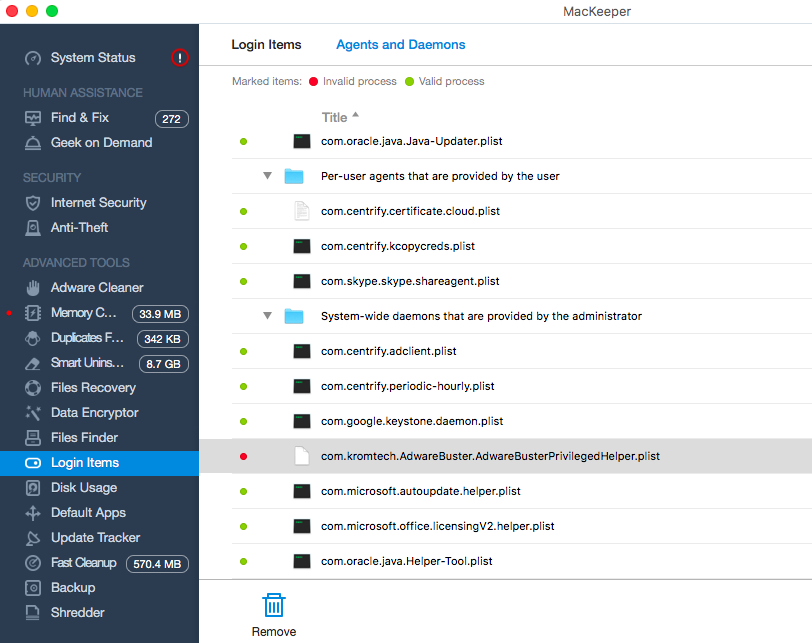Switch to the Login Items tab
This screenshot has height=643, width=812.
click(x=266, y=45)
